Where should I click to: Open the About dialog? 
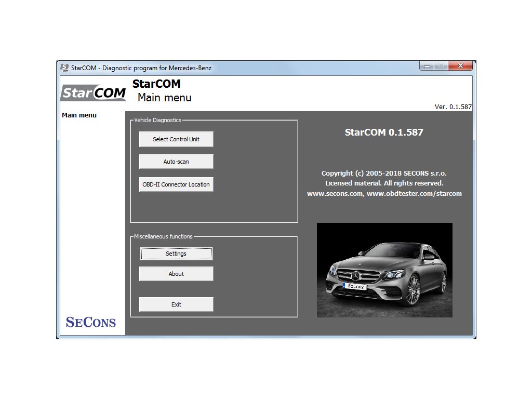pos(176,274)
